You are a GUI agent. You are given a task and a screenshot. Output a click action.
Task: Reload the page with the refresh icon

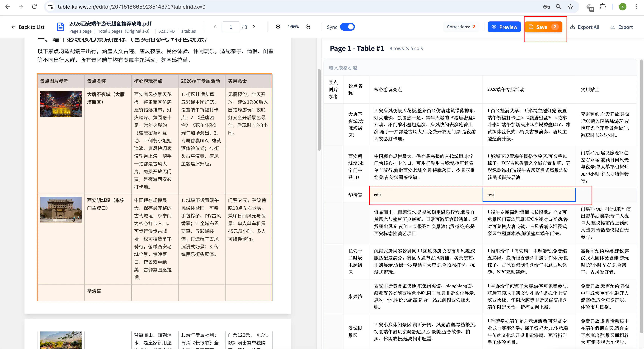pyautogui.click(x=35, y=7)
